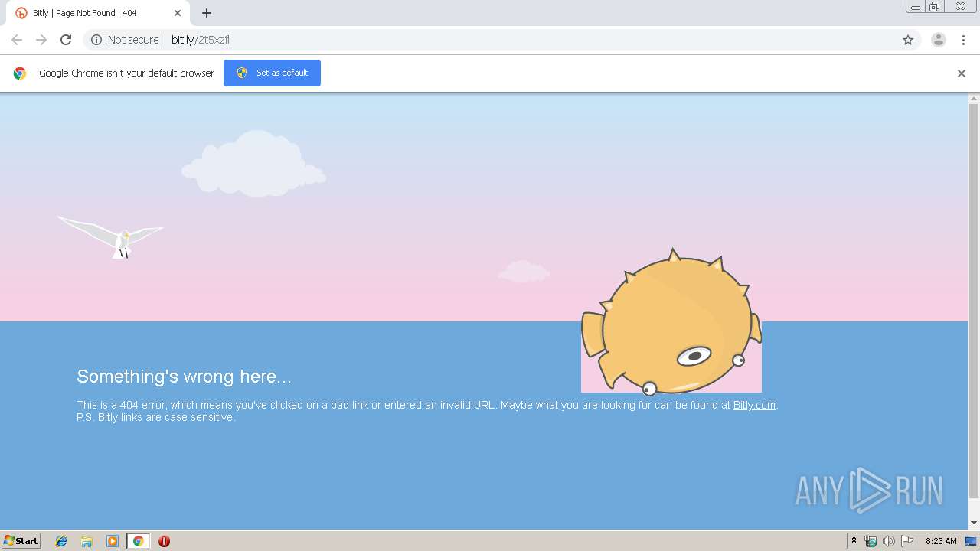Viewport: 980px width, 551px height.
Task: Click the Something's wrong here heading
Action: point(184,377)
